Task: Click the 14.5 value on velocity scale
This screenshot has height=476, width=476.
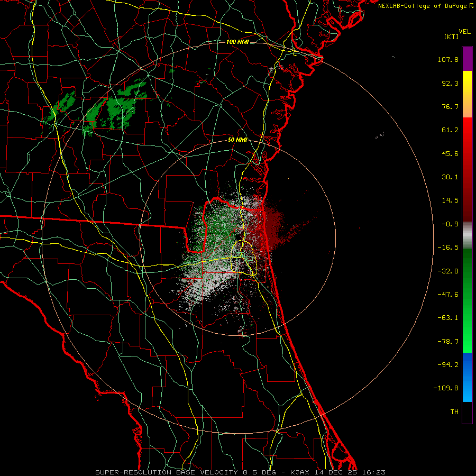Action: click(450, 200)
